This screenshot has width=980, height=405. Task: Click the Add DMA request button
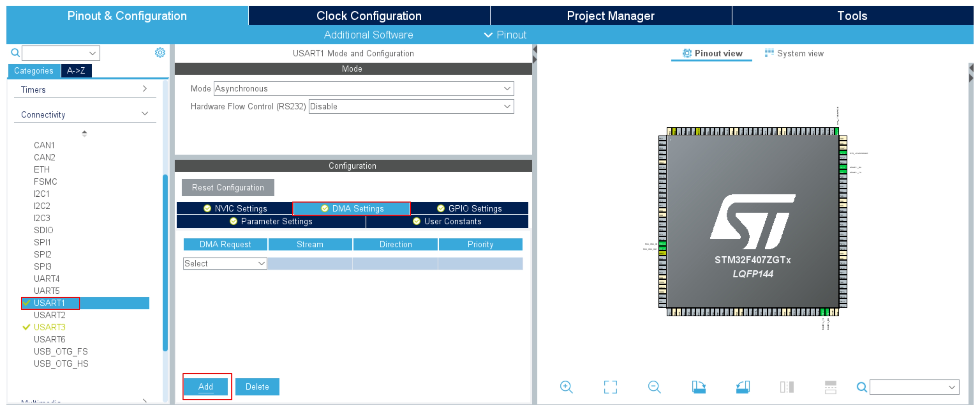[205, 386]
